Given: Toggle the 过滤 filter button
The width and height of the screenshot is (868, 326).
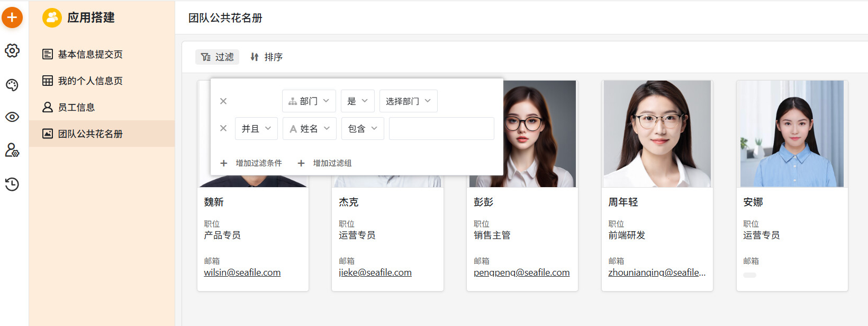Looking at the screenshot, I should point(218,57).
